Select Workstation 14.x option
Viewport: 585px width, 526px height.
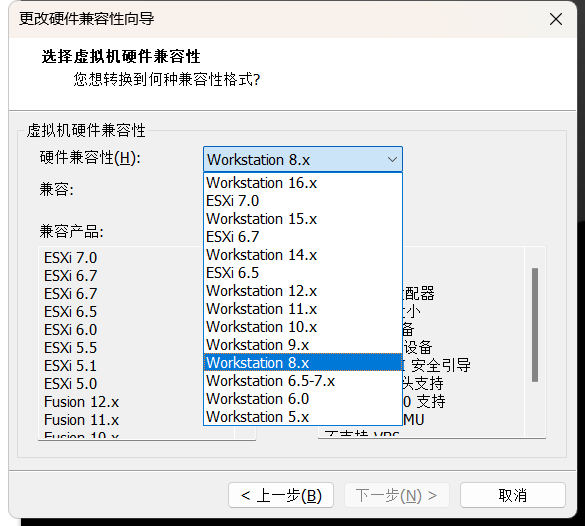coord(303,255)
